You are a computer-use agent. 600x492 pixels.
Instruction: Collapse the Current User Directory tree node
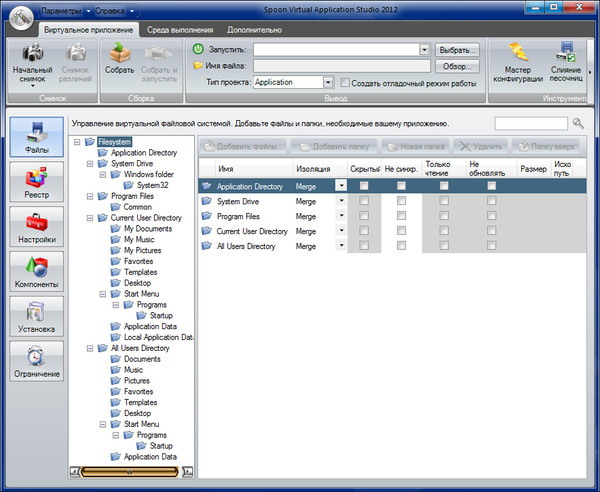pos(91,217)
